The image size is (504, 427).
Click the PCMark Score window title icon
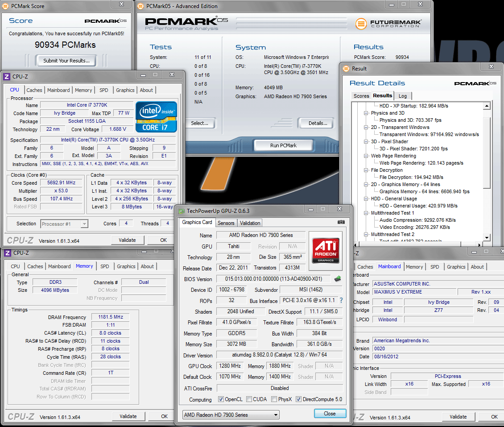(5, 6)
